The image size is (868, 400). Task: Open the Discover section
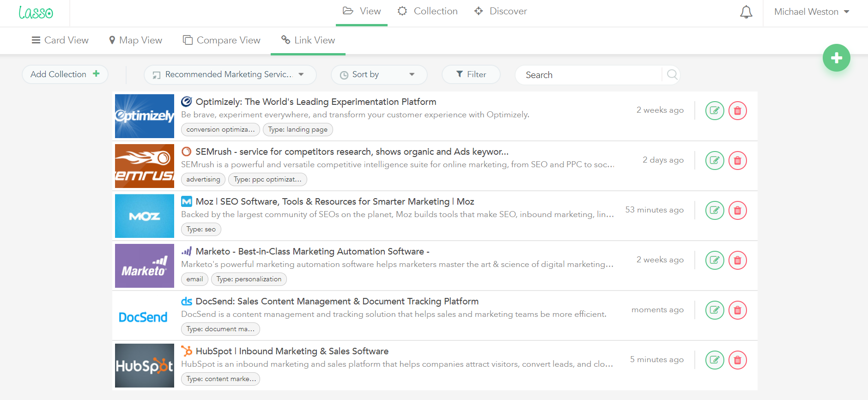pyautogui.click(x=501, y=12)
